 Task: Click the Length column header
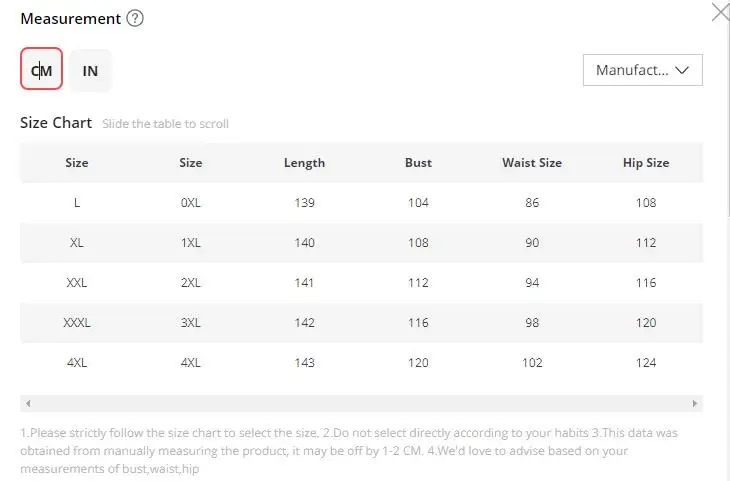coord(304,163)
